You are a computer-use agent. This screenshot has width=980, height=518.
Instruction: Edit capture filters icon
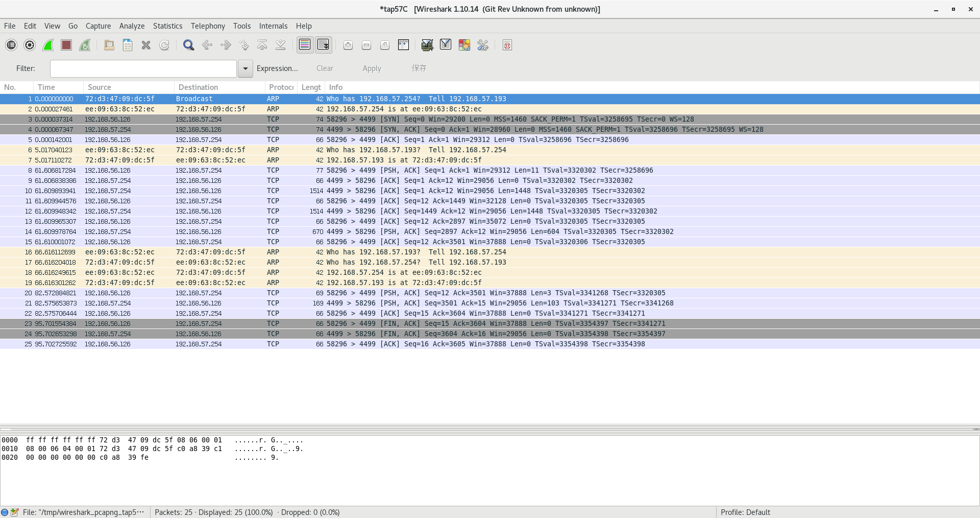(427, 45)
